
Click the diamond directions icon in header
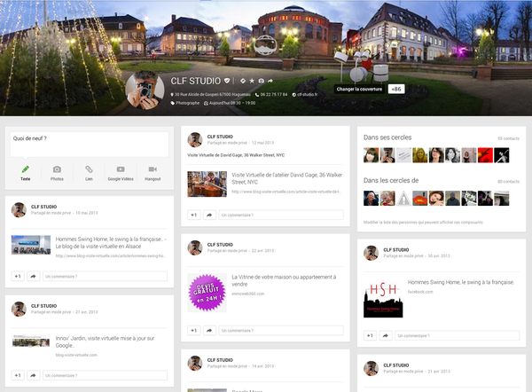[x=243, y=81]
